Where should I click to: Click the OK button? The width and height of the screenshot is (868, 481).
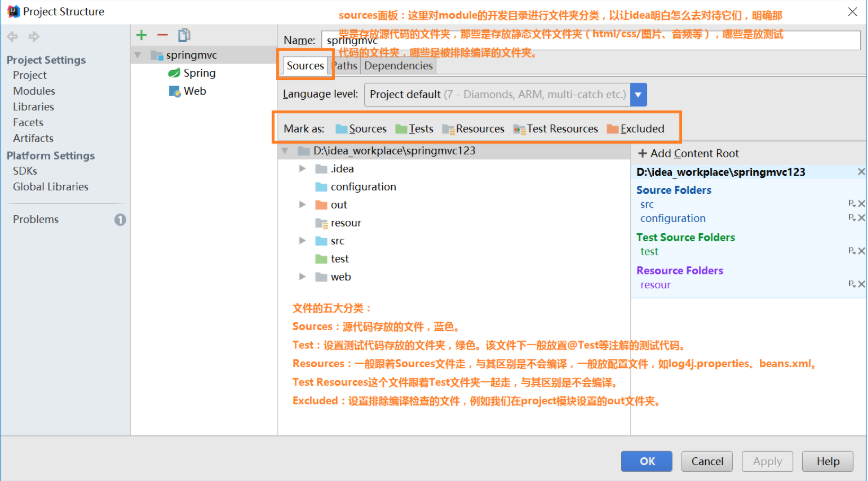[x=647, y=461]
